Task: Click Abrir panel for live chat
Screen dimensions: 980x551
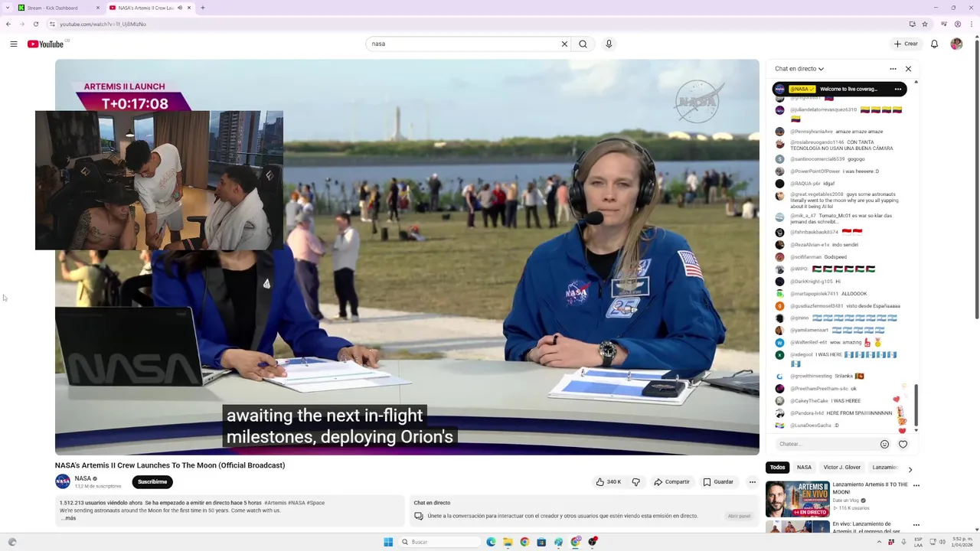Action: 739,516
